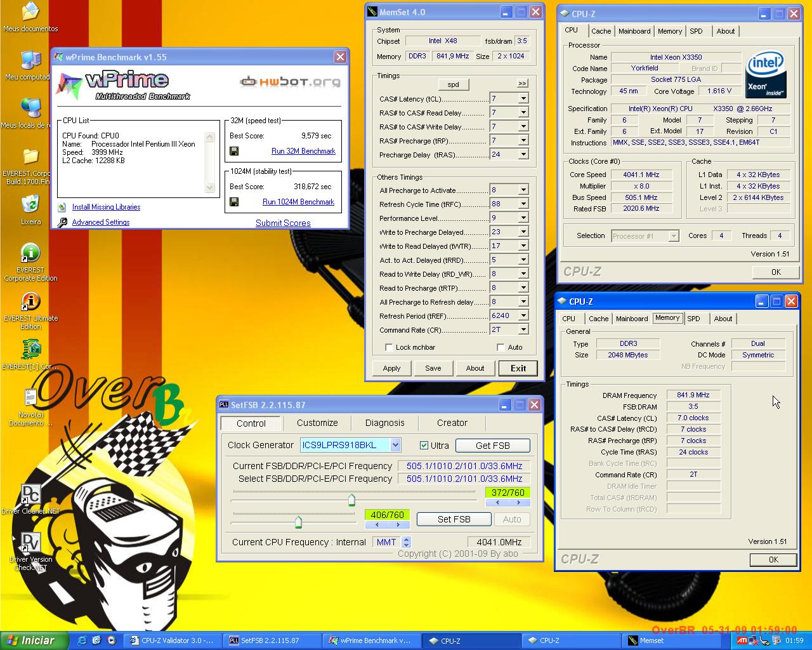Click the wPrime title bar app icon

[59, 57]
